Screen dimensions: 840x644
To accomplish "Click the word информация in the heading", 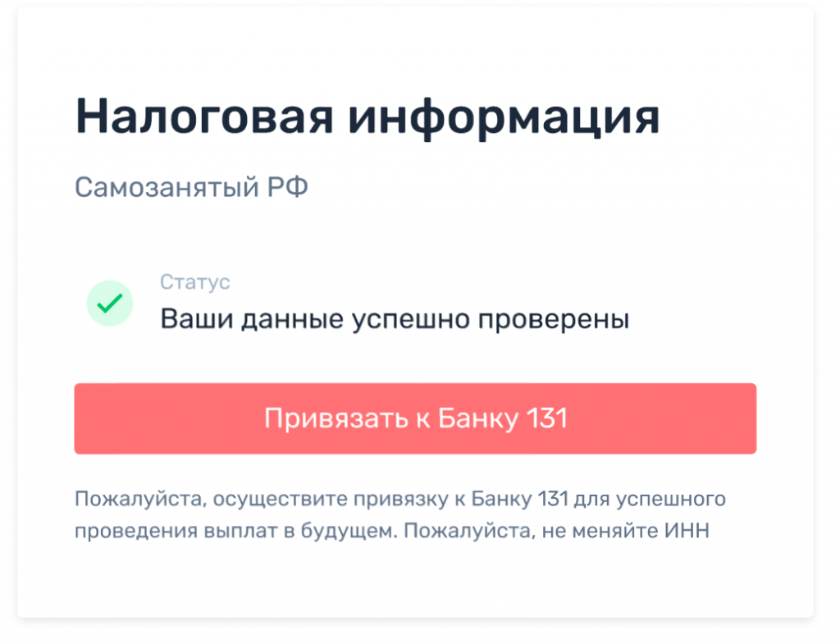I will coord(503,117).
